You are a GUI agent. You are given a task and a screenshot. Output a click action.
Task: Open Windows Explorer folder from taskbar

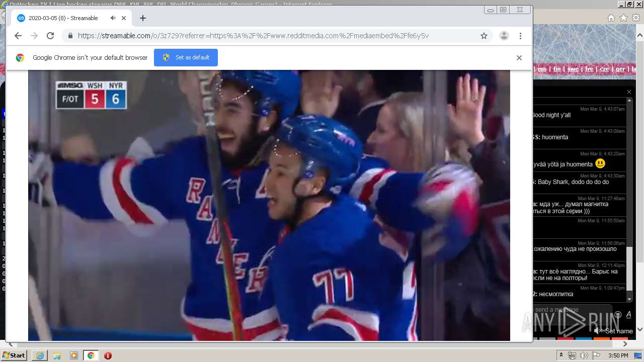[57, 355]
